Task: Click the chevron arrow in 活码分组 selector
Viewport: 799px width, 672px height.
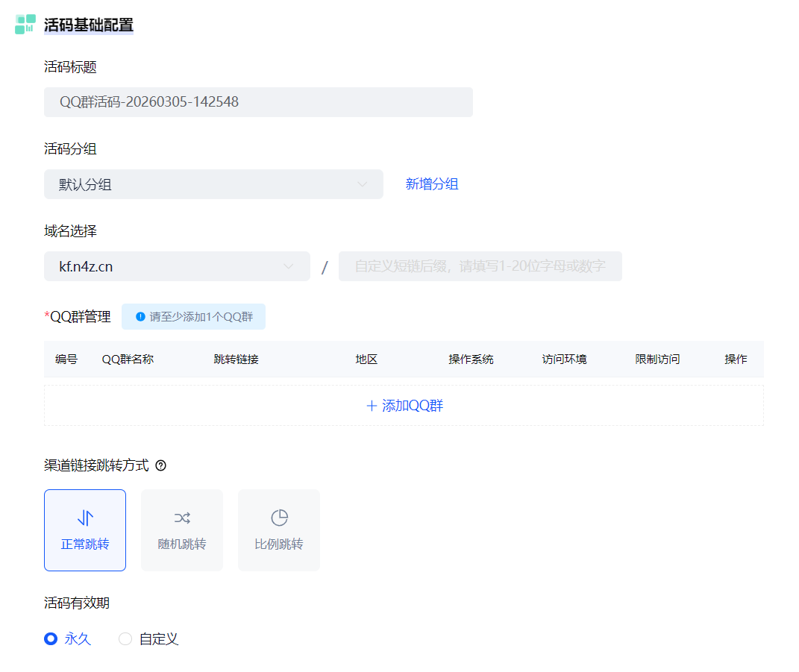Action: tap(363, 184)
